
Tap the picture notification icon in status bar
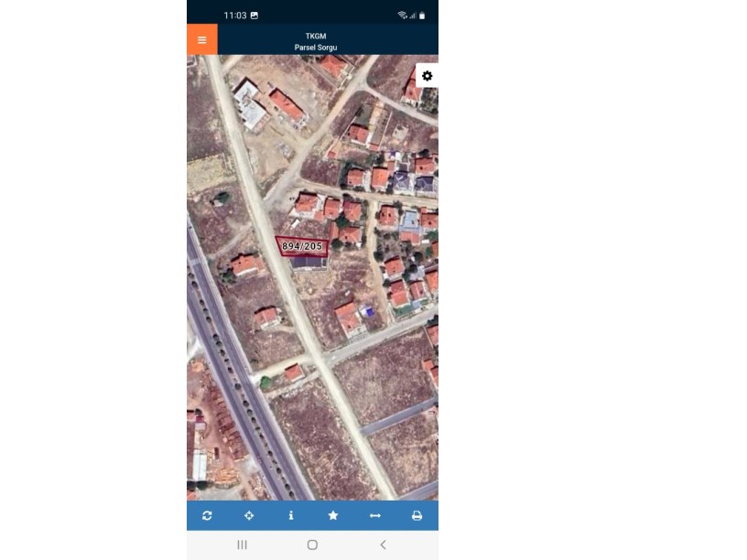pos(254,16)
